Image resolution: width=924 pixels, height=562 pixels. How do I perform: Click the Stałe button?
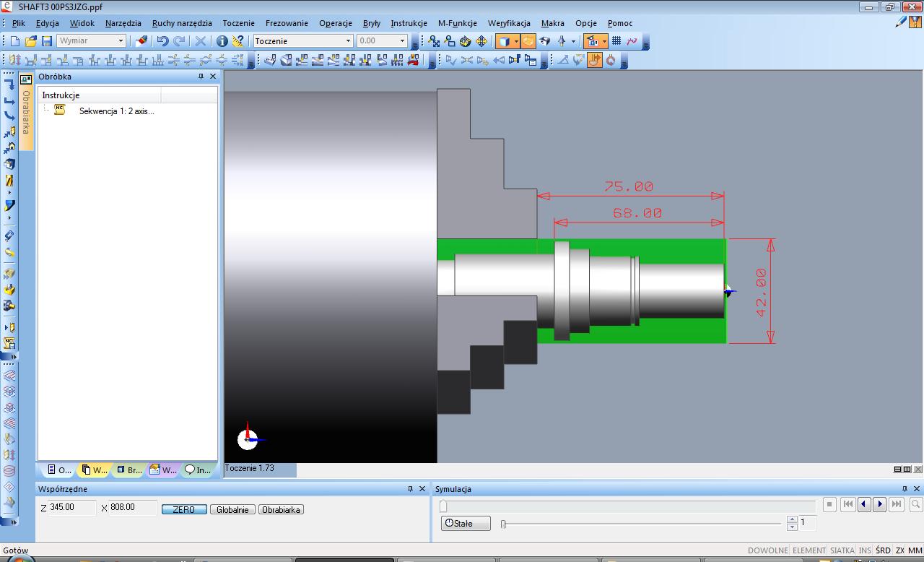click(x=466, y=523)
